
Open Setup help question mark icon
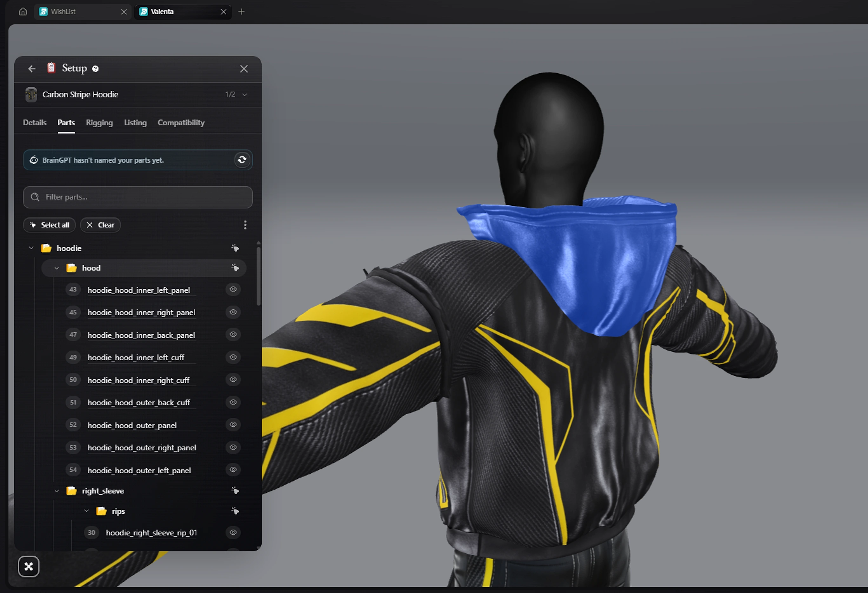[95, 69]
